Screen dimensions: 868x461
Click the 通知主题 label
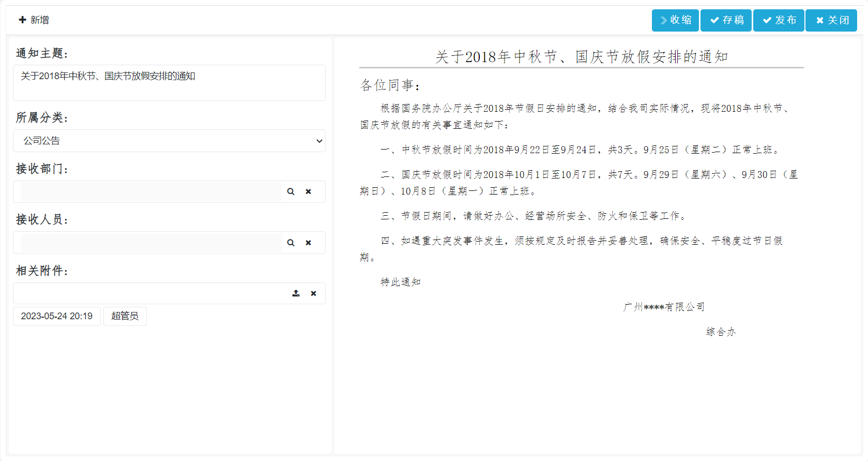42,53
